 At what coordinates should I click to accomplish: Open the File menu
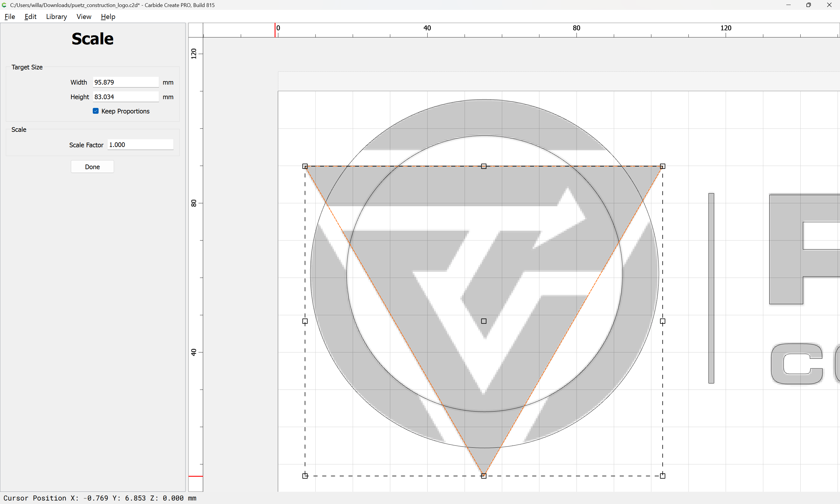pos(10,17)
